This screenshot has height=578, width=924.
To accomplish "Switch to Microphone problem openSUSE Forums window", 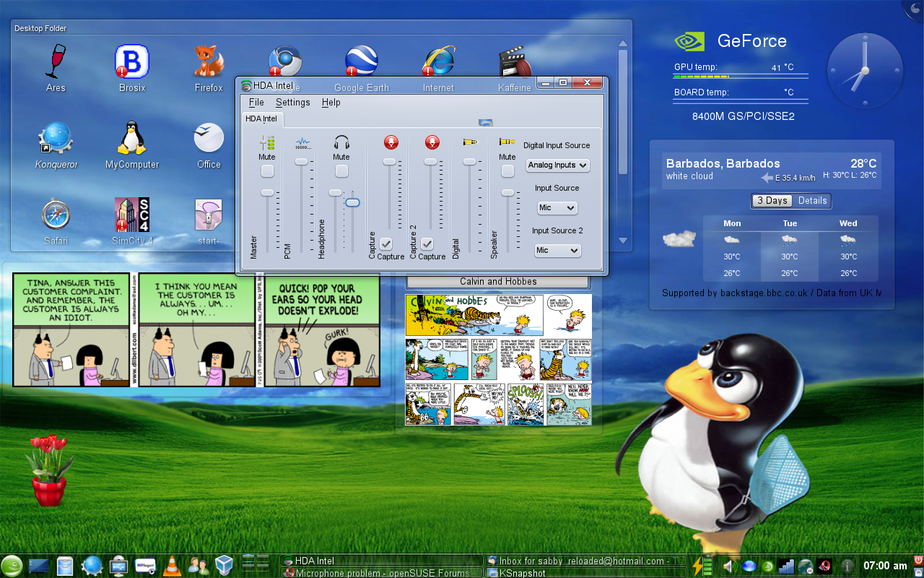I will [x=381, y=573].
